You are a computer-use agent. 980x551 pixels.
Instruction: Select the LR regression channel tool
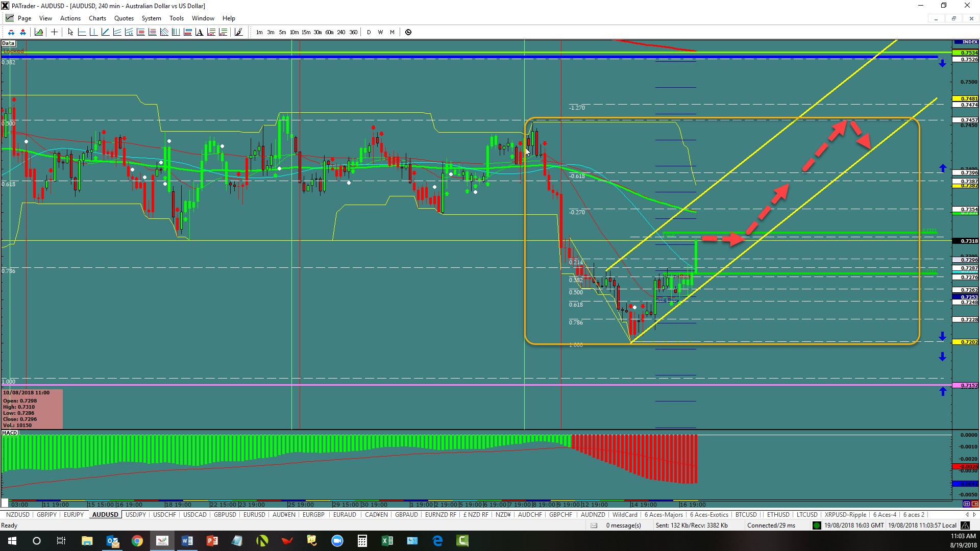[129, 32]
